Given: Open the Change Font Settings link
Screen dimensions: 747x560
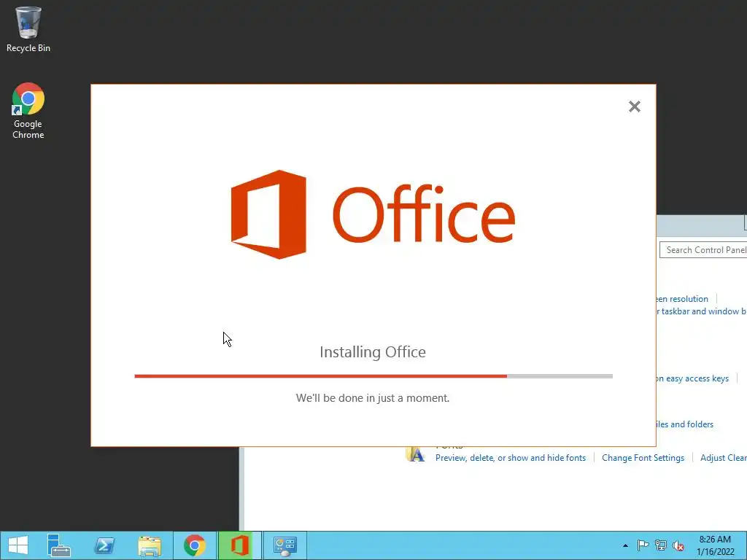Looking at the screenshot, I should pyautogui.click(x=643, y=458).
